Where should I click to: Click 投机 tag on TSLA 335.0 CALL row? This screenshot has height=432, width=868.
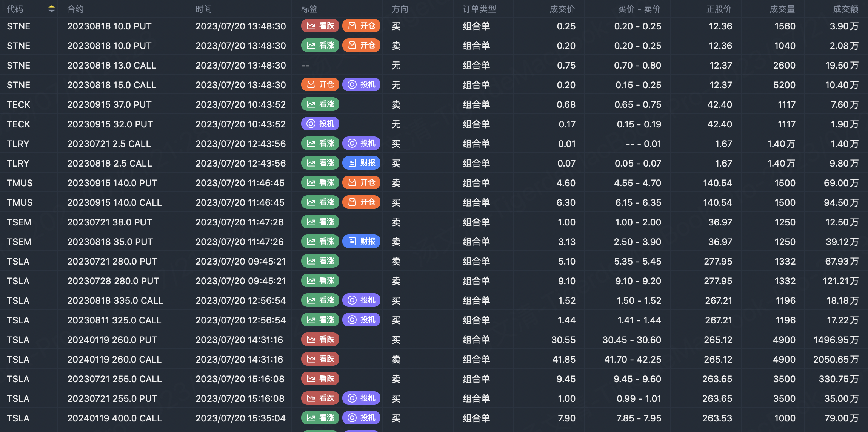click(x=361, y=300)
